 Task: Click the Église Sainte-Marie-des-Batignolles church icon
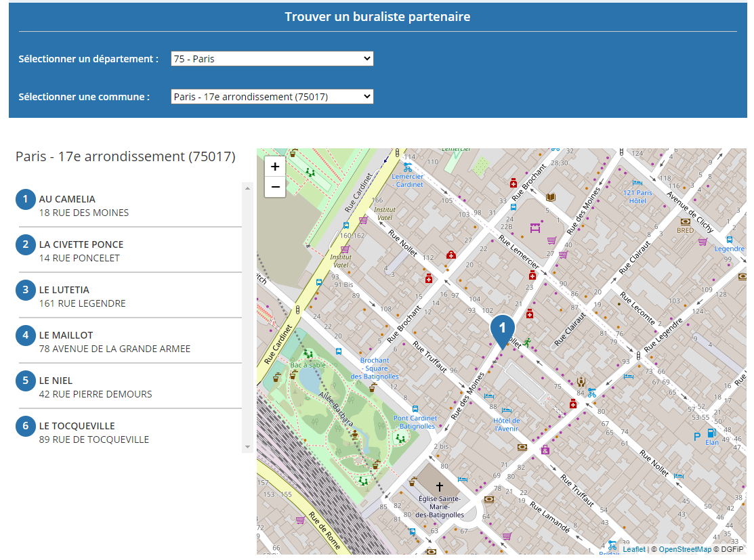coord(439,487)
